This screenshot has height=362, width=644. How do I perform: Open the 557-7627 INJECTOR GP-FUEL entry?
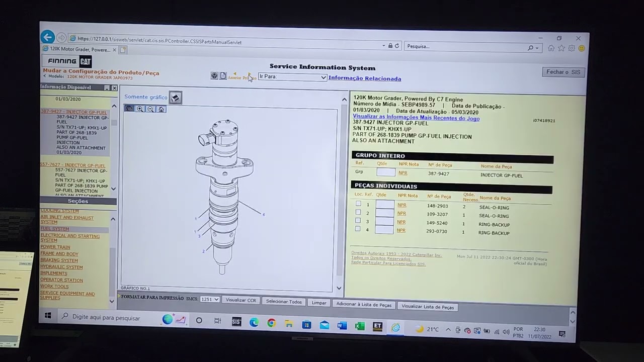[x=73, y=165]
